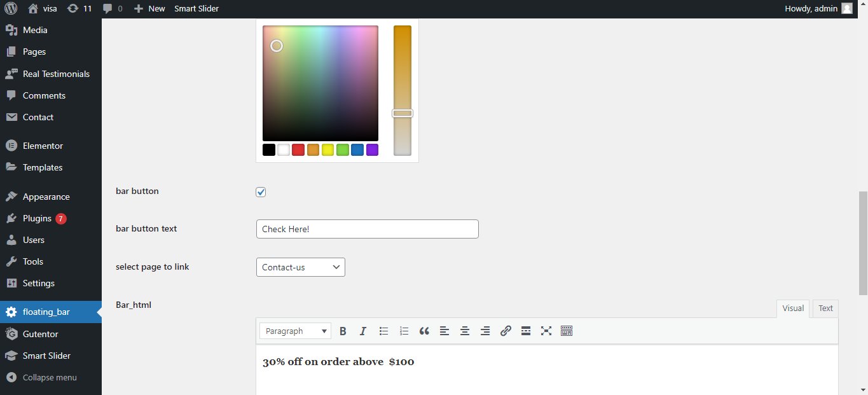Viewport: 868px width, 395px height.
Task: Insert a bulleted list
Action: pyautogui.click(x=383, y=331)
